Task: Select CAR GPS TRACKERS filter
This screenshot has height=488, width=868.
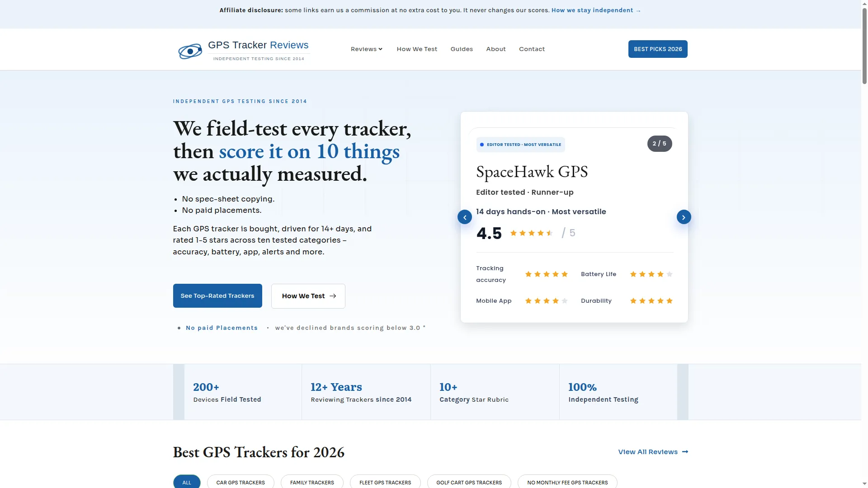Action: (241, 482)
